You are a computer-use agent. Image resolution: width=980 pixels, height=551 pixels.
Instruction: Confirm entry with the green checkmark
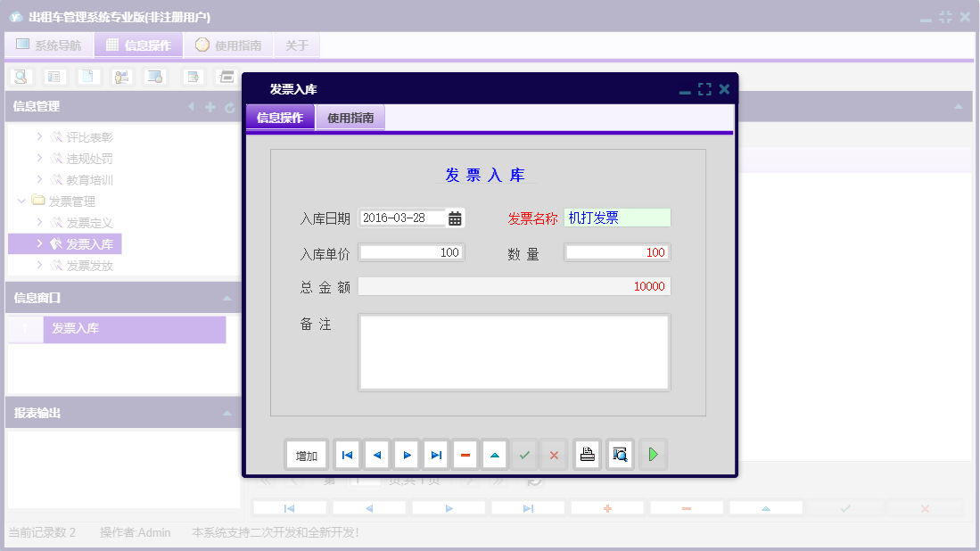(x=524, y=454)
